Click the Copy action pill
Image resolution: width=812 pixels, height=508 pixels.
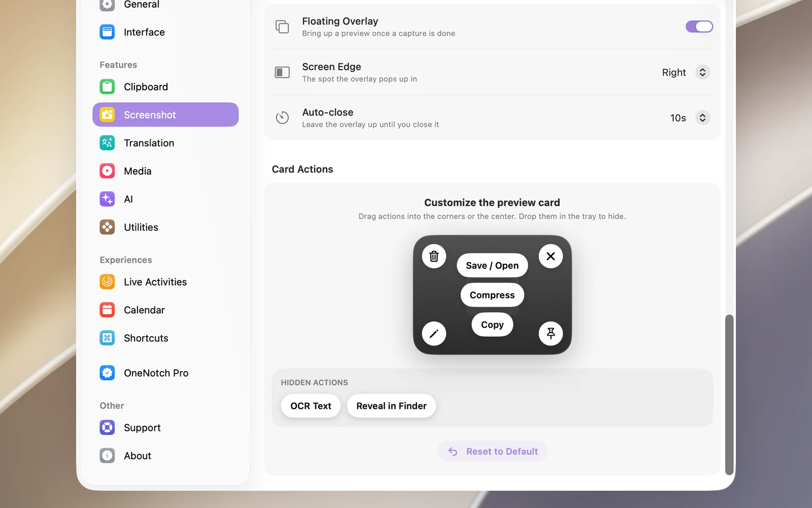[492, 325]
